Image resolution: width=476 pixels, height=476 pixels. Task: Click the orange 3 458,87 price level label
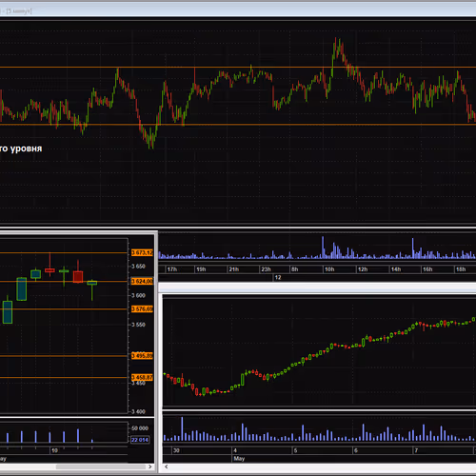point(142,377)
